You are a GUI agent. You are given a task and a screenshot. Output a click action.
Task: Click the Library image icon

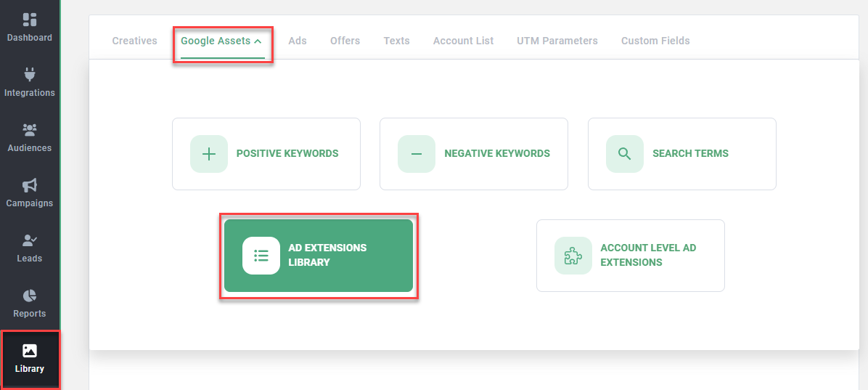(x=30, y=351)
